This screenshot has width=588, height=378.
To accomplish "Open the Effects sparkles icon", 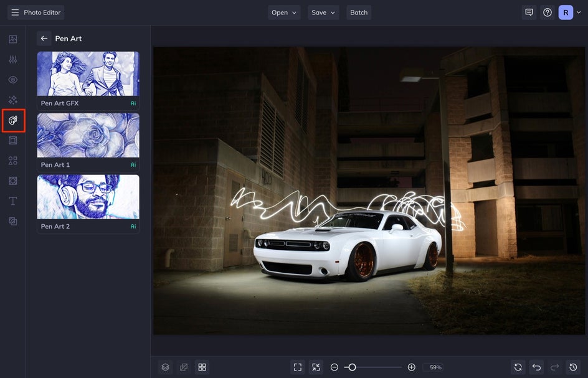I will [x=12, y=100].
